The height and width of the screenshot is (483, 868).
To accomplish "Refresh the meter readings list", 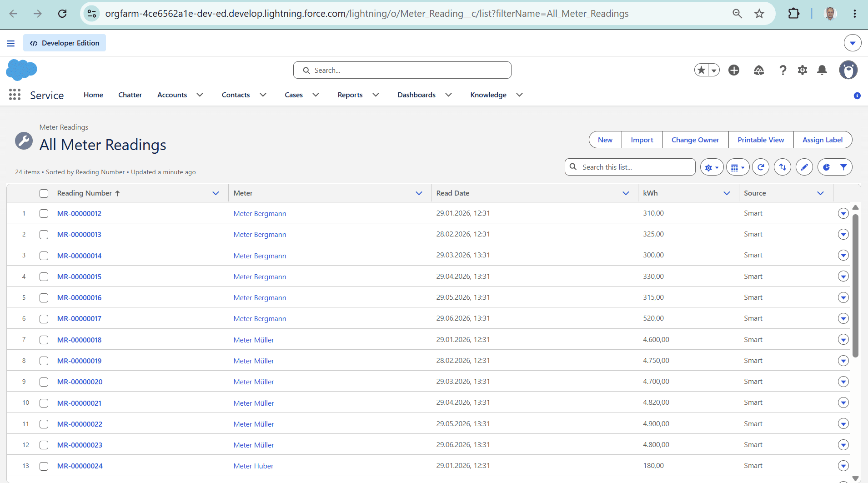I will point(761,167).
